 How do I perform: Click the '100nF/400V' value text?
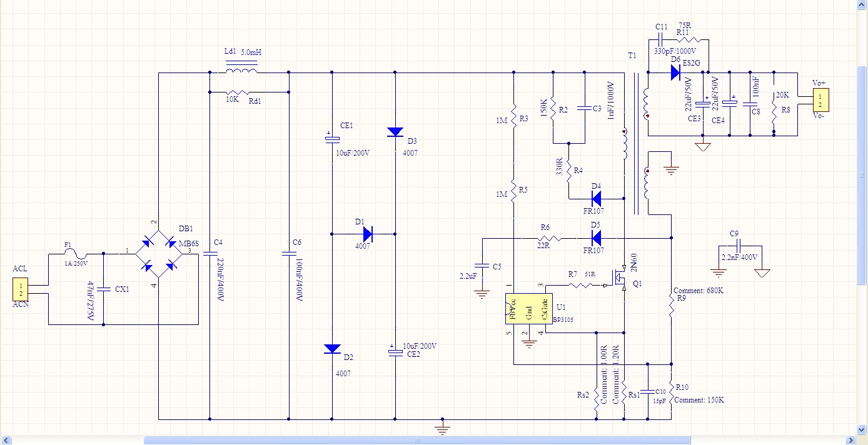[x=299, y=279]
